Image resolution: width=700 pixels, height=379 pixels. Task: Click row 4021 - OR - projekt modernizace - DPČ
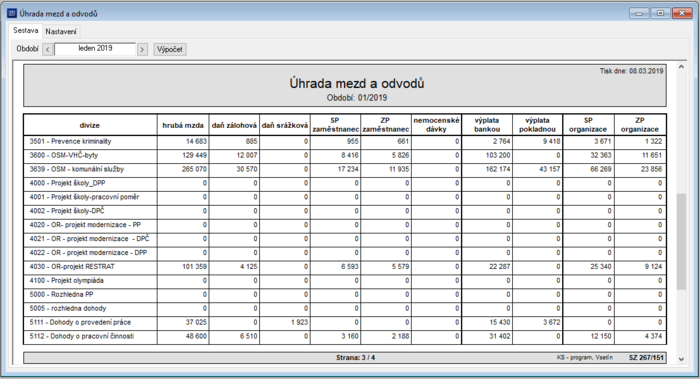(x=345, y=239)
